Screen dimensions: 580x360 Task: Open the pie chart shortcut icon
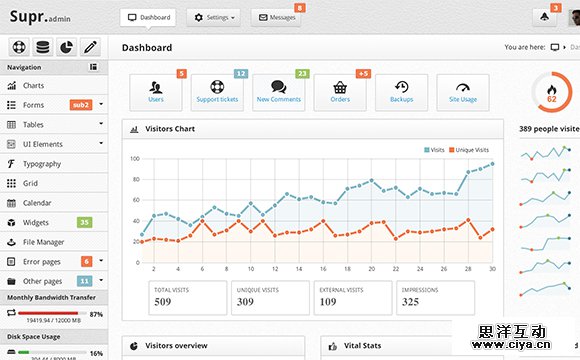[x=66, y=47]
